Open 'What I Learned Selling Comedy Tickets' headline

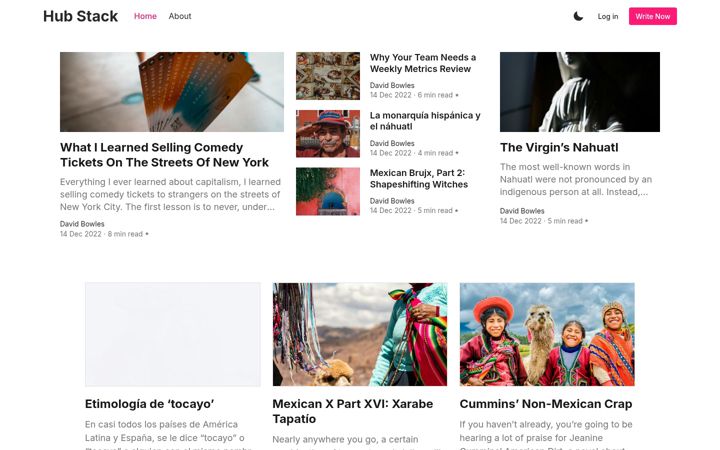164,155
